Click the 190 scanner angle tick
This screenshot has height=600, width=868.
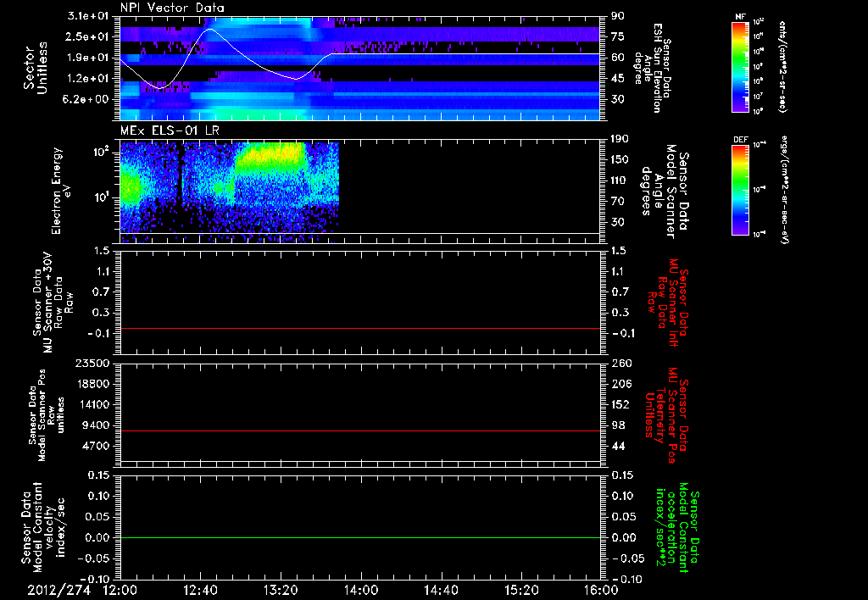[620, 139]
